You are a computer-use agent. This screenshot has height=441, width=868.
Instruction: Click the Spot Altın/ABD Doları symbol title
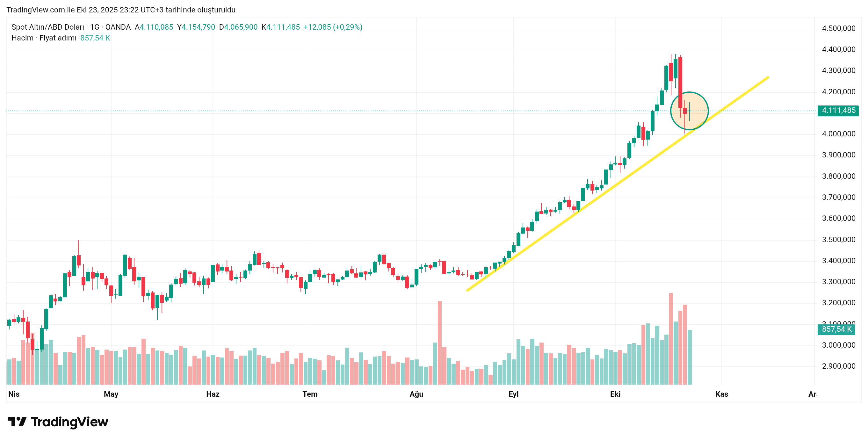coord(47,27)
